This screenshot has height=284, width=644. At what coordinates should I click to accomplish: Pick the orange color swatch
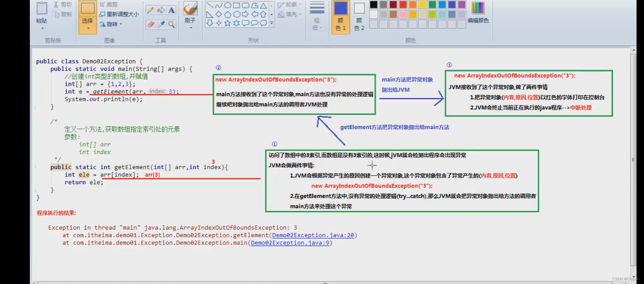(x=413, y=5)
